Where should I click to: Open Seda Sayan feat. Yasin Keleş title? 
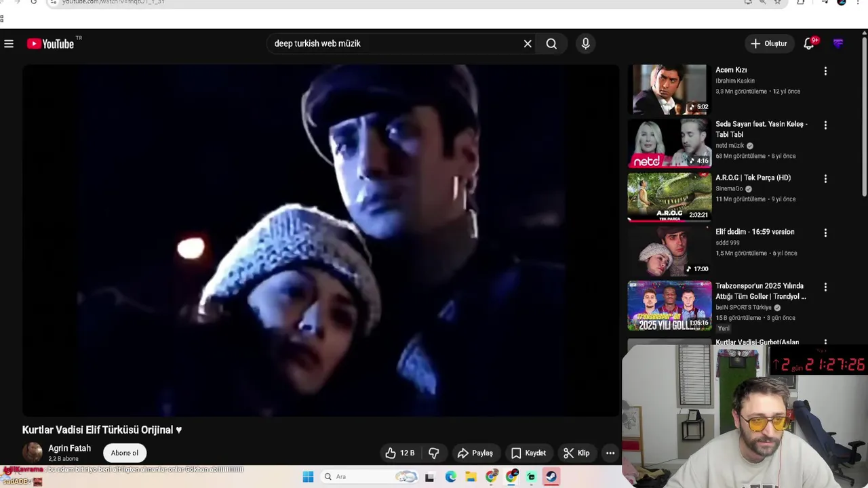(x=761, y=129)
